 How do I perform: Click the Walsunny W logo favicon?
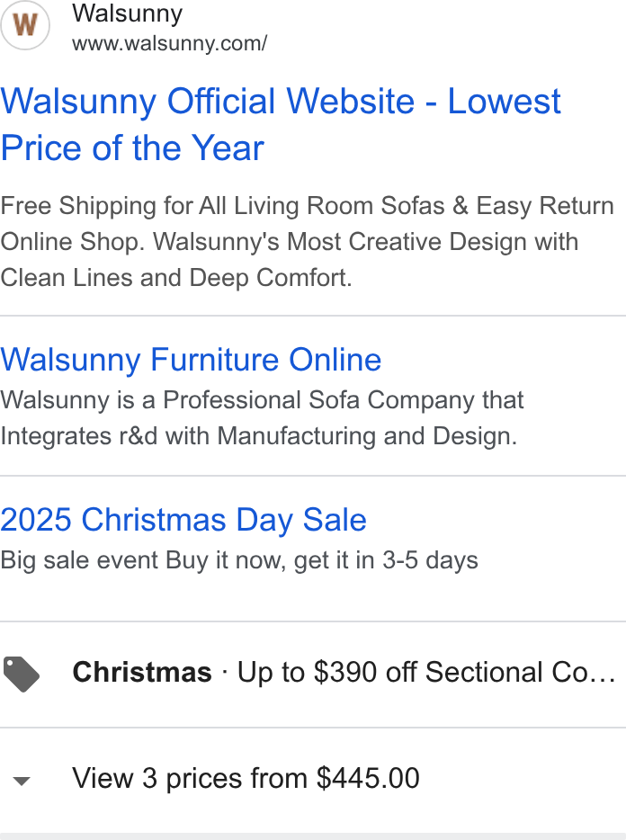[24, 25]
